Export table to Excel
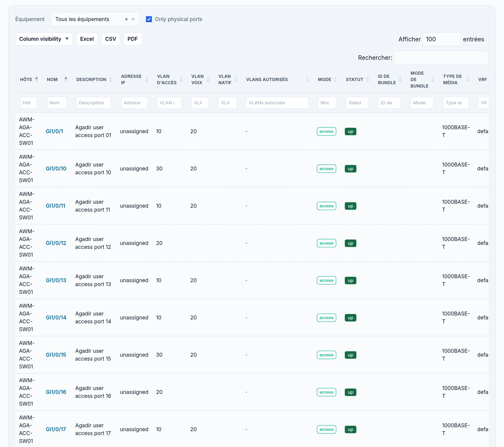 click(87, 39)
